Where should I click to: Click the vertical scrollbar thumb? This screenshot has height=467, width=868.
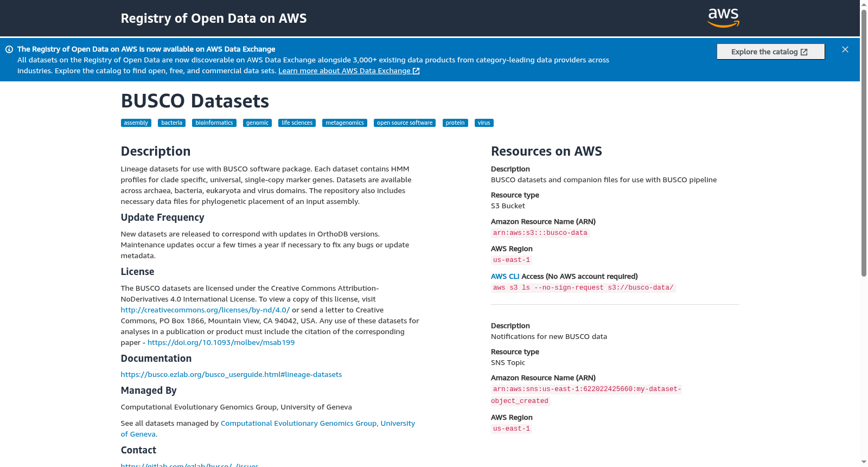[864, 142]
